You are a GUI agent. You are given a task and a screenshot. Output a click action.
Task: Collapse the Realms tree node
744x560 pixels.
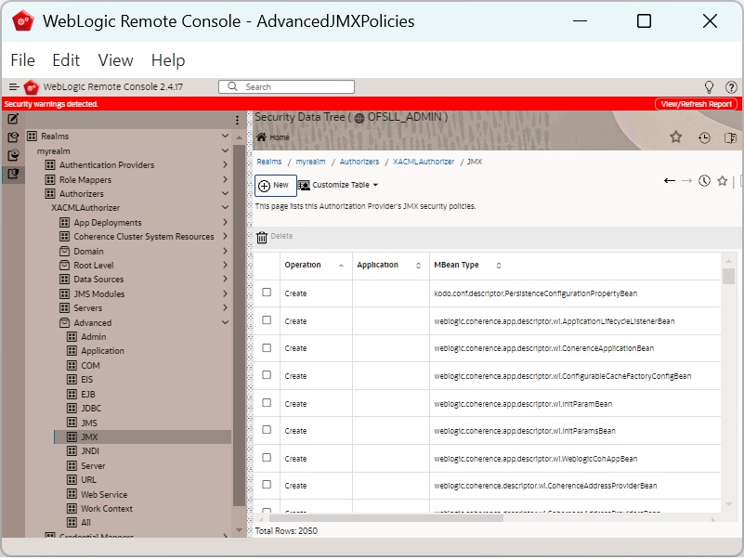pyautogui.click(x=225, y=136)
